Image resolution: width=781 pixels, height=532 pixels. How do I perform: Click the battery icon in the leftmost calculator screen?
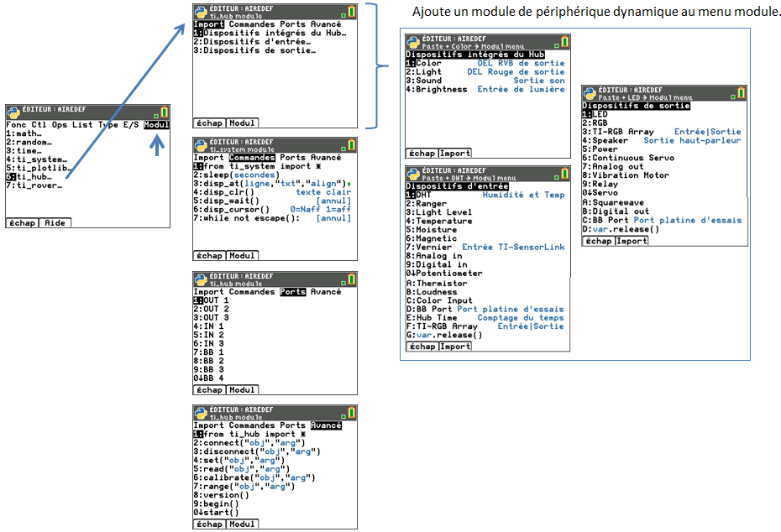164,112
